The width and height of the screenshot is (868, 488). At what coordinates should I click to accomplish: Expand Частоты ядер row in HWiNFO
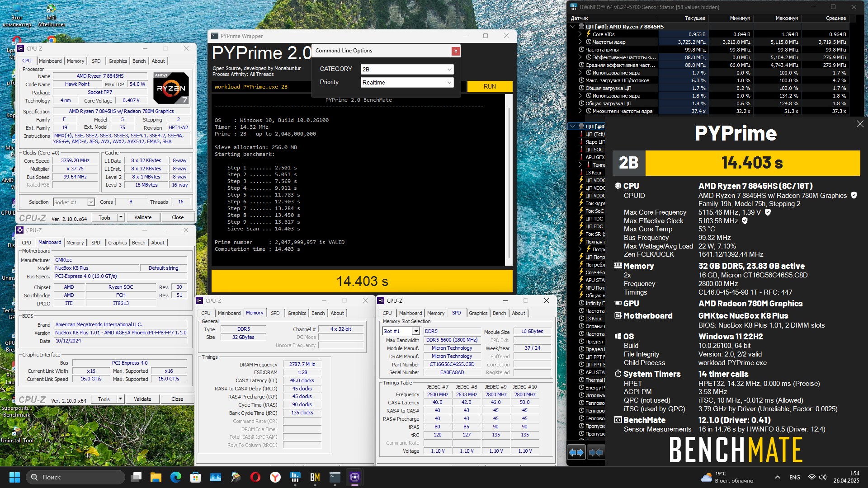(x=580, y=42)
